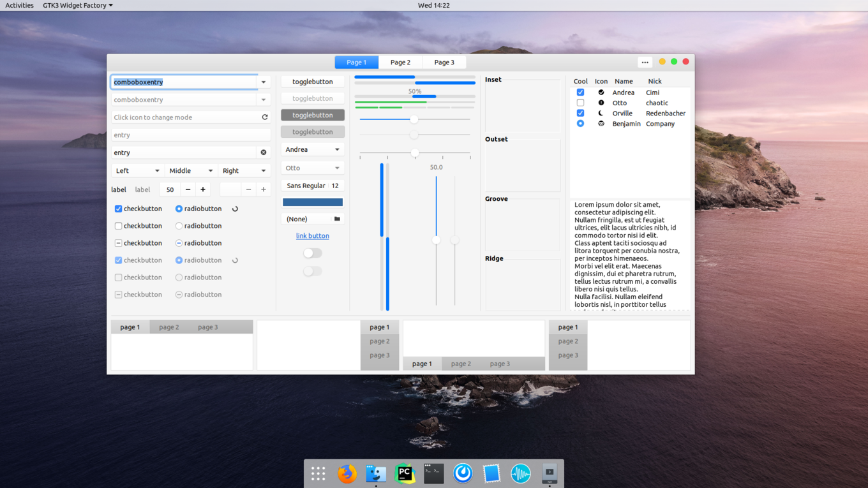Click the vertical slider labeled 50.0
The width and height of the screenshot is (868, 488).
point(437,240)
